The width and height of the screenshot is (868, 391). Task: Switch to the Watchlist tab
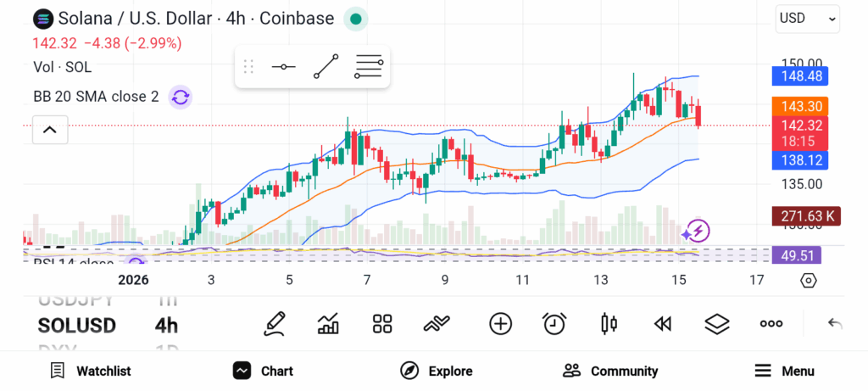point(91,371)
